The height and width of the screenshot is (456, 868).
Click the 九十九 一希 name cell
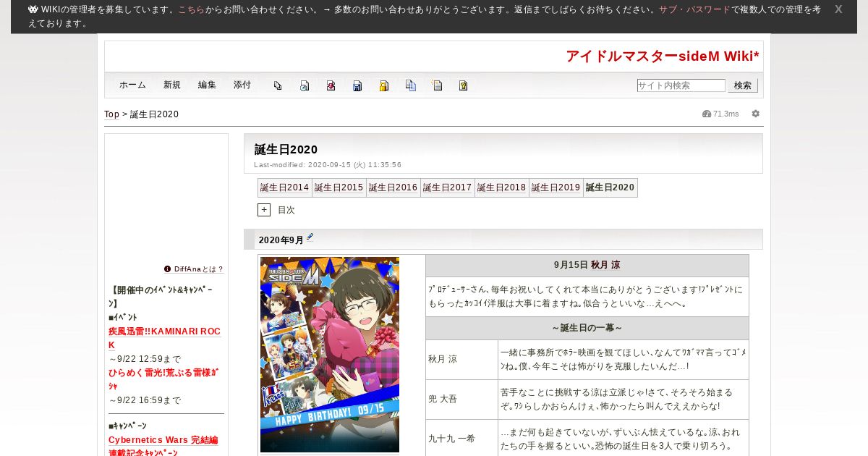[x=461, y=439]
